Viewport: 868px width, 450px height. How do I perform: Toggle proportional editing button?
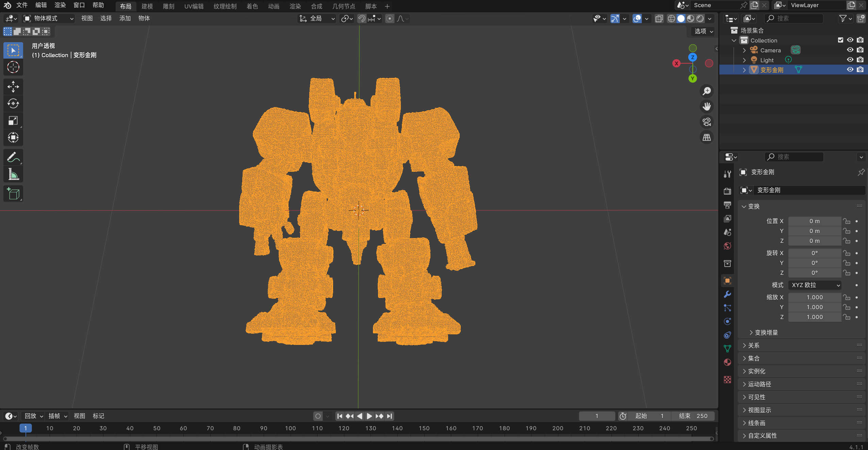click(390, 18)
